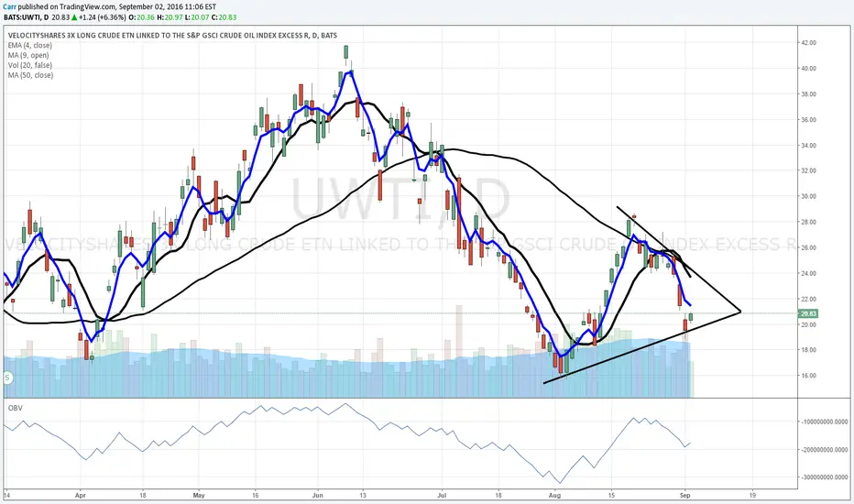Click the 34.00 price axis label
854x504 pixels.
[809, 146]
